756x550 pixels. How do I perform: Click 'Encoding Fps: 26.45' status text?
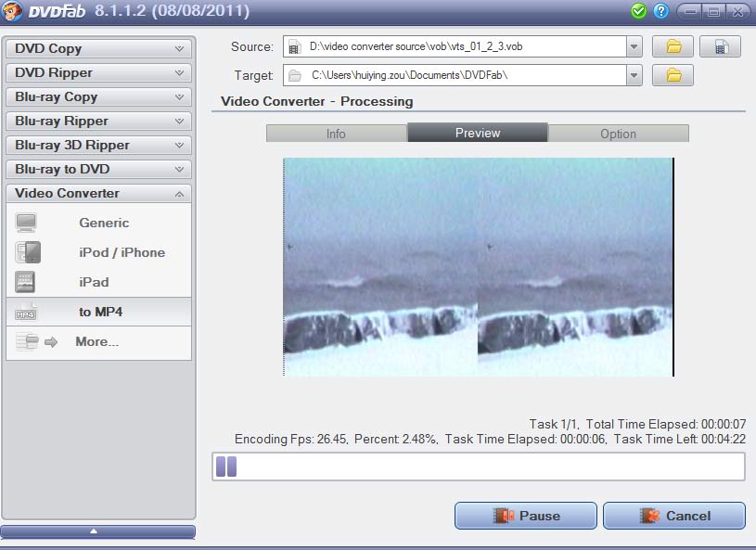point(290,439)
